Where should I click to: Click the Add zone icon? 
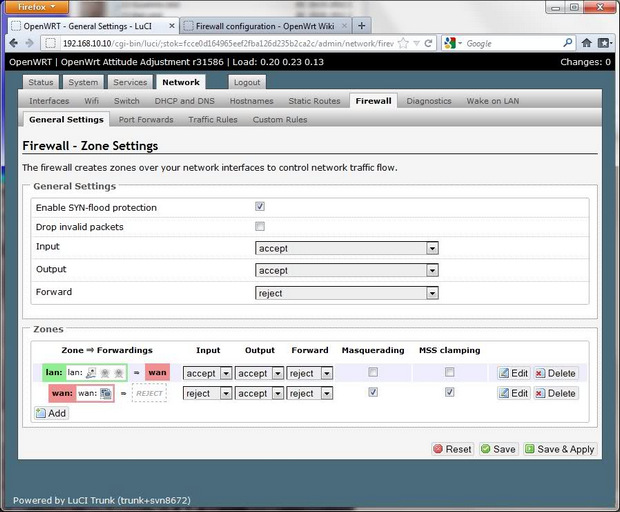41,413
